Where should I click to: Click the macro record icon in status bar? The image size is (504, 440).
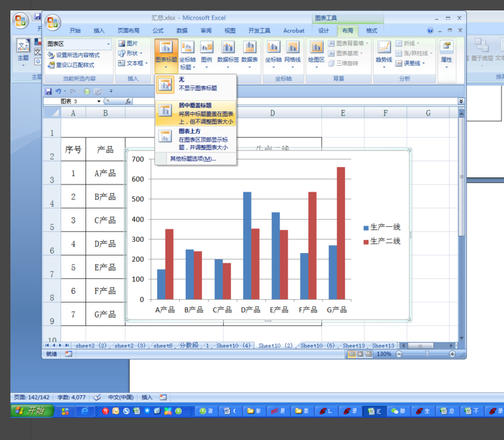tap(68, 354)
